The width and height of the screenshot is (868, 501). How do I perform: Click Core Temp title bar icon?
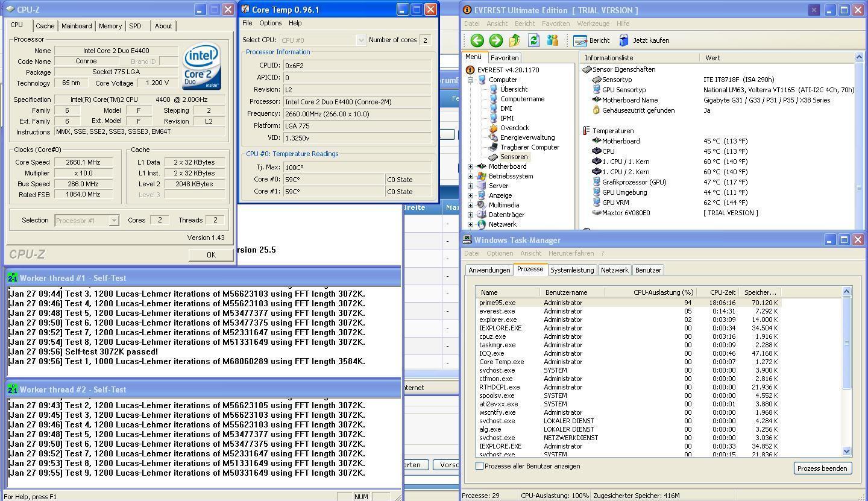[x=245, y=10]
